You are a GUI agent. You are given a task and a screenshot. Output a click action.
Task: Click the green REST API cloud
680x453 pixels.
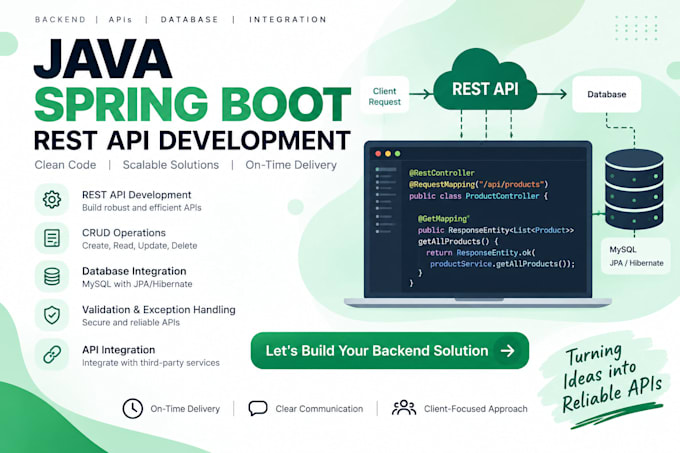click(x=485, y=79)
